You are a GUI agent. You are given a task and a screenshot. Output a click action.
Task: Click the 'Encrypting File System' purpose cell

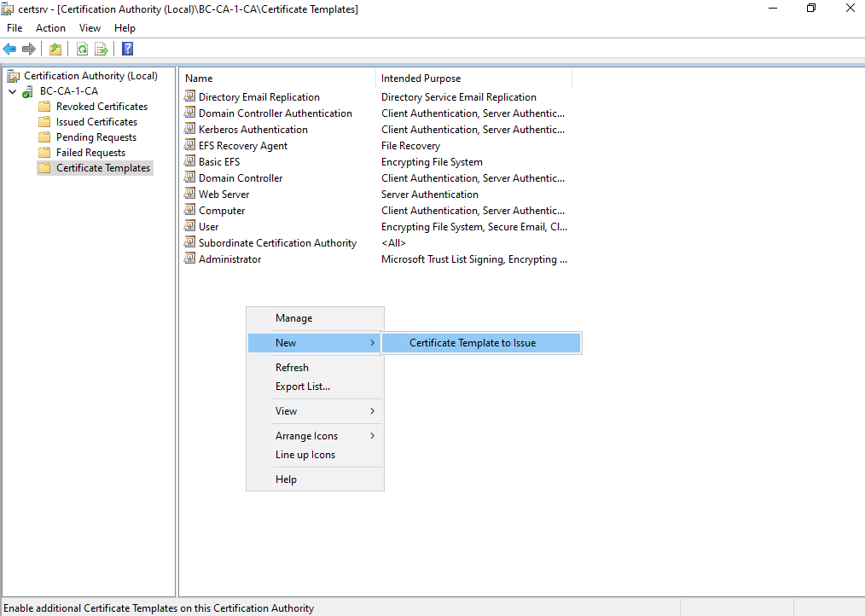(432, 162)
